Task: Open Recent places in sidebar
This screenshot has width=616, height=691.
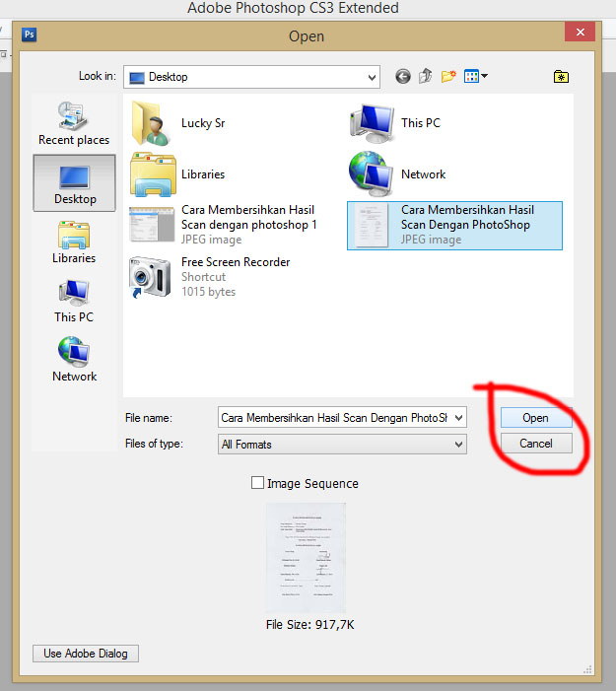Action: pos(74,123)
